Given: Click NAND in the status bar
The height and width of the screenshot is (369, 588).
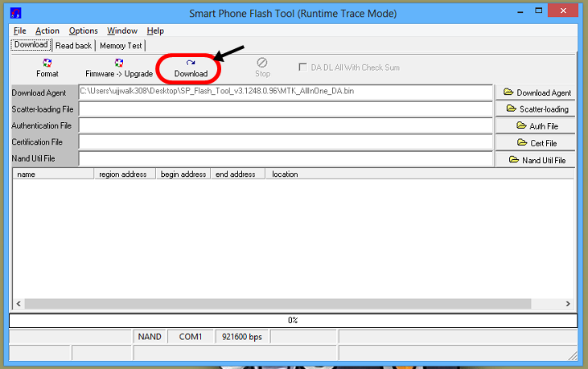Looking at the screenshot, I should [150, 336].
